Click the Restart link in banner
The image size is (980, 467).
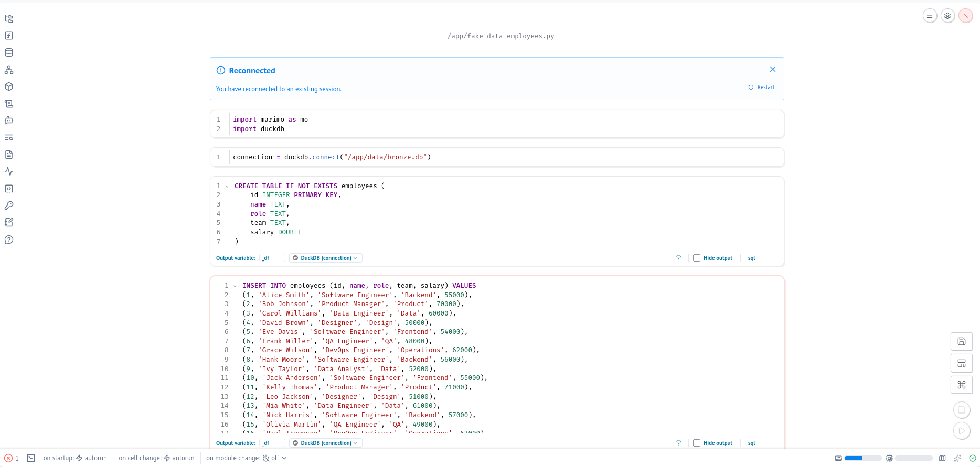(761, 88)
